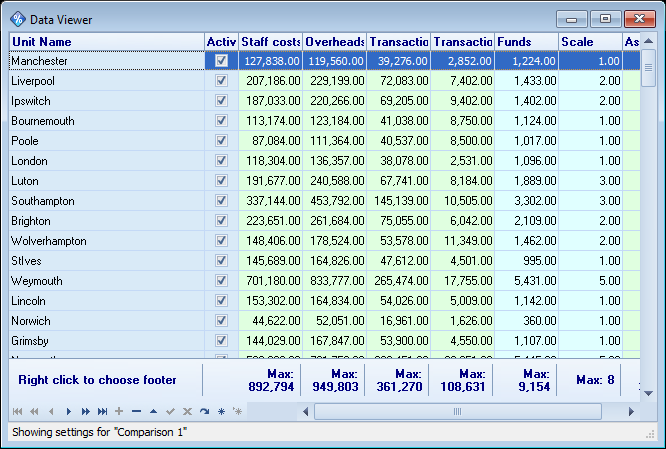
Task: Select the Manchester unit name cell
Action: click(x=107, y=60)
